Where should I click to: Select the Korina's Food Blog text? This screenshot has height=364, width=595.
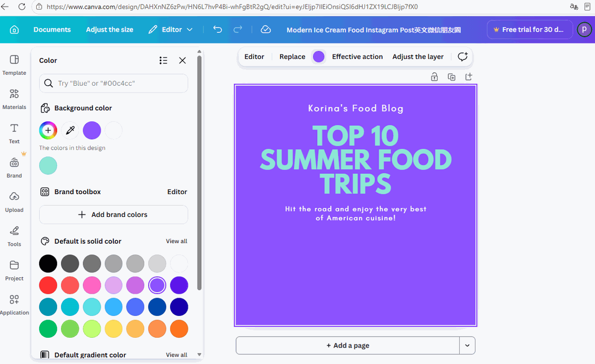coord(356,108)
